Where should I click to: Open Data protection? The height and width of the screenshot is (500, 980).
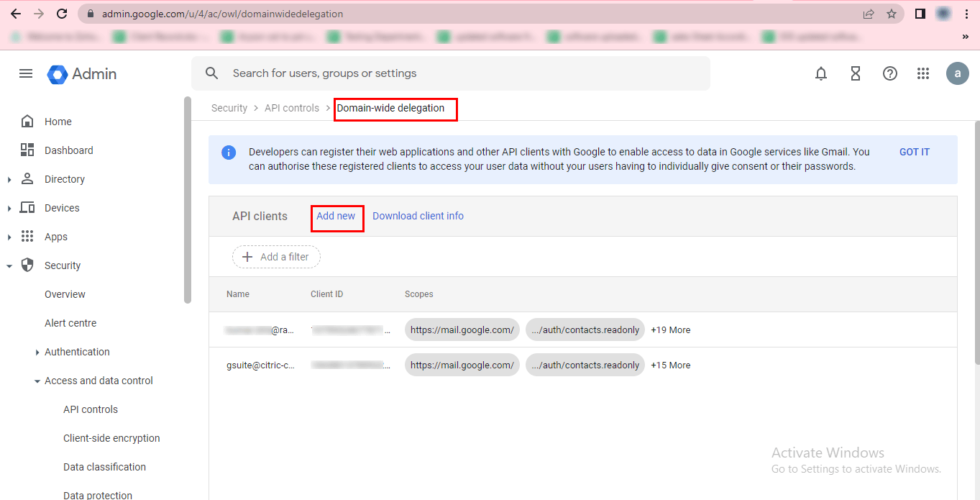point(98,495)
